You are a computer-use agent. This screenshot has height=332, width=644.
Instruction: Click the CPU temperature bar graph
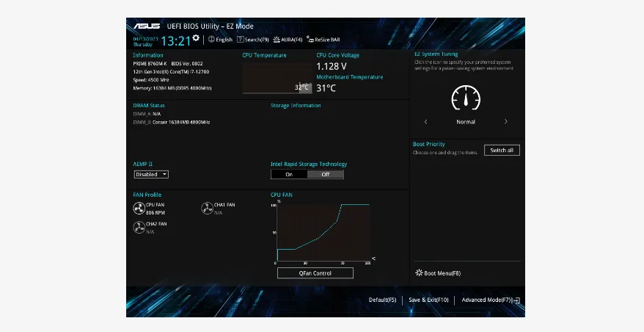click(x=277, y=78)
